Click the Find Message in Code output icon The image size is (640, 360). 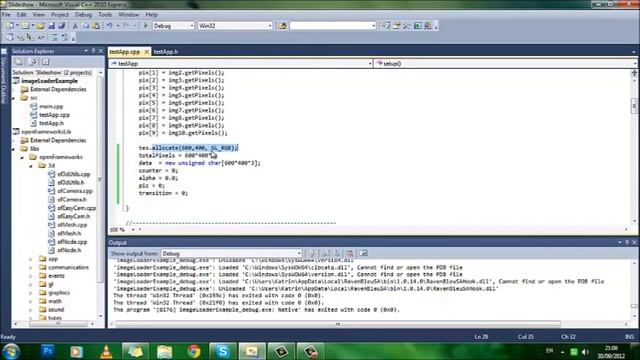(311, 253)
